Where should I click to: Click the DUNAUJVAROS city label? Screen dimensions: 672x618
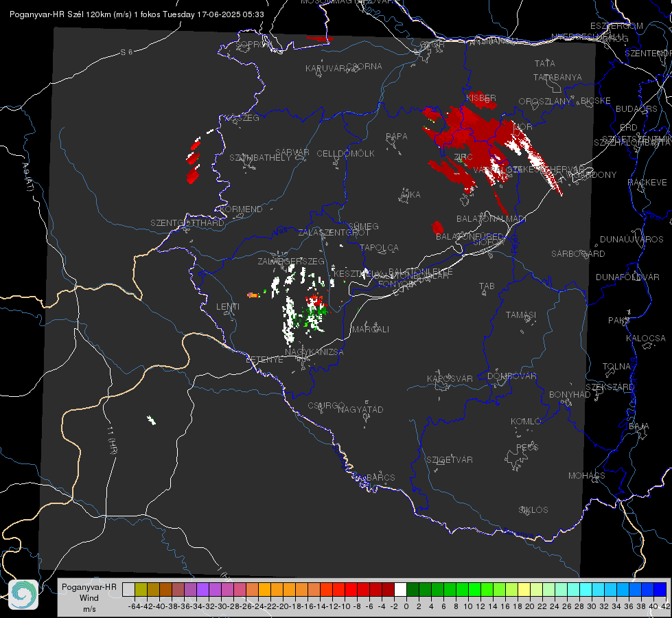point(632,240)
